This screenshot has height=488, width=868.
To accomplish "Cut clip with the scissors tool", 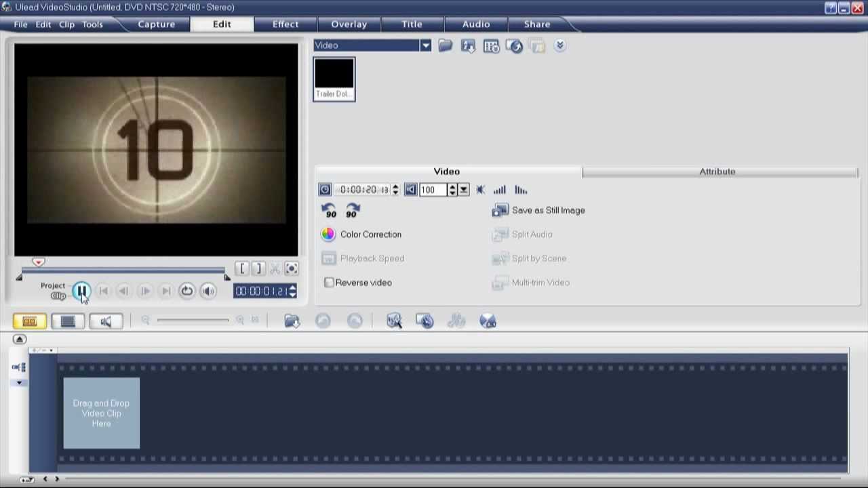I will (275, 269).
